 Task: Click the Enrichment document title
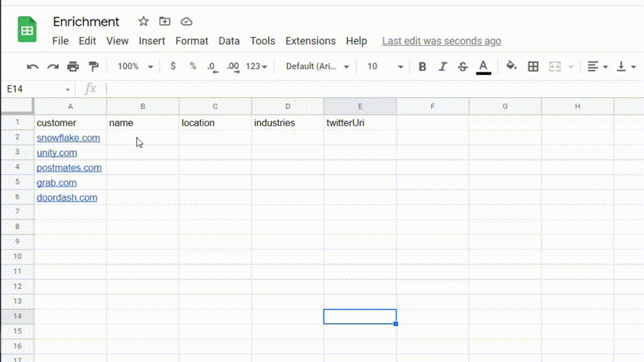(87, 21)
